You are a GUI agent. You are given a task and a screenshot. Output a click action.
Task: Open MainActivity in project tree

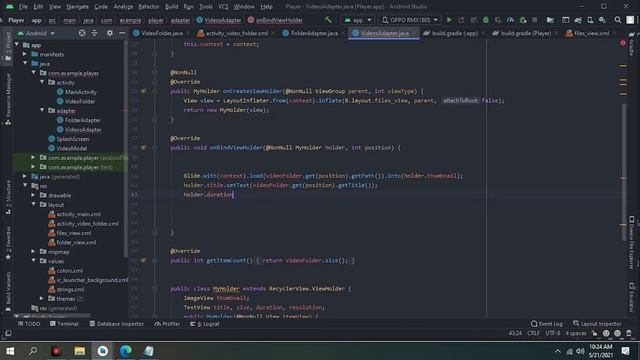(81, 92)
